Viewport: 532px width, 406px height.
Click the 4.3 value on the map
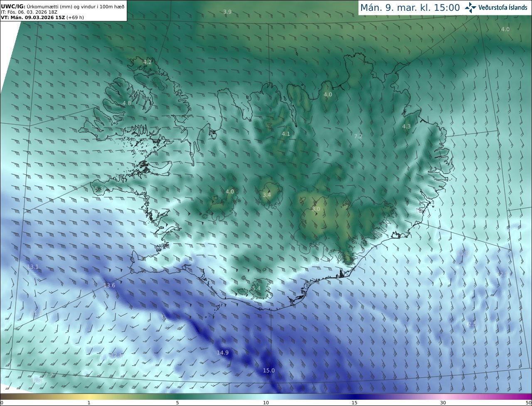coord(406,126)
